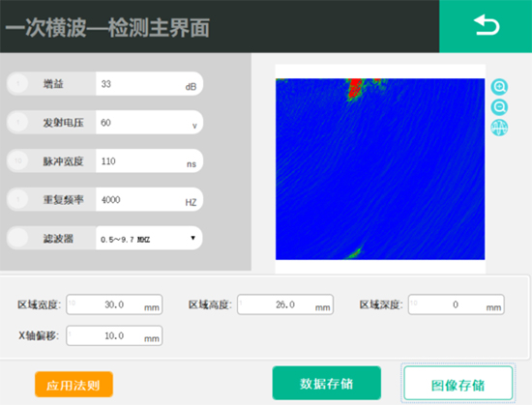Select the X轴偏移 input field
The height and width of the screenshot is (405, 532).
pyautogui.click(x=114, y=335)
